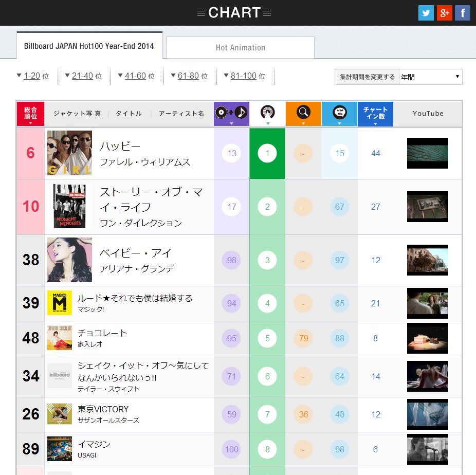
Task: Sort by sales disc-and-note column icon
Action: coord(231,114)
